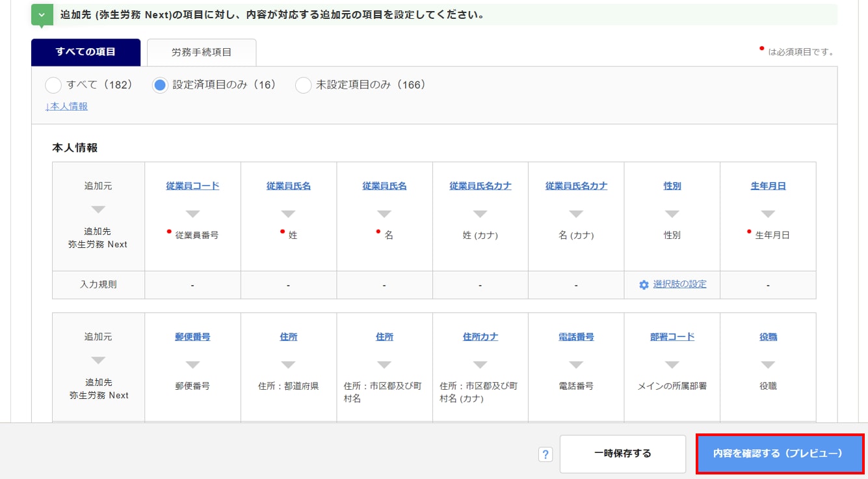Click the required 名 destination label
The image size is (868, 479).
[x=389, y=236]
